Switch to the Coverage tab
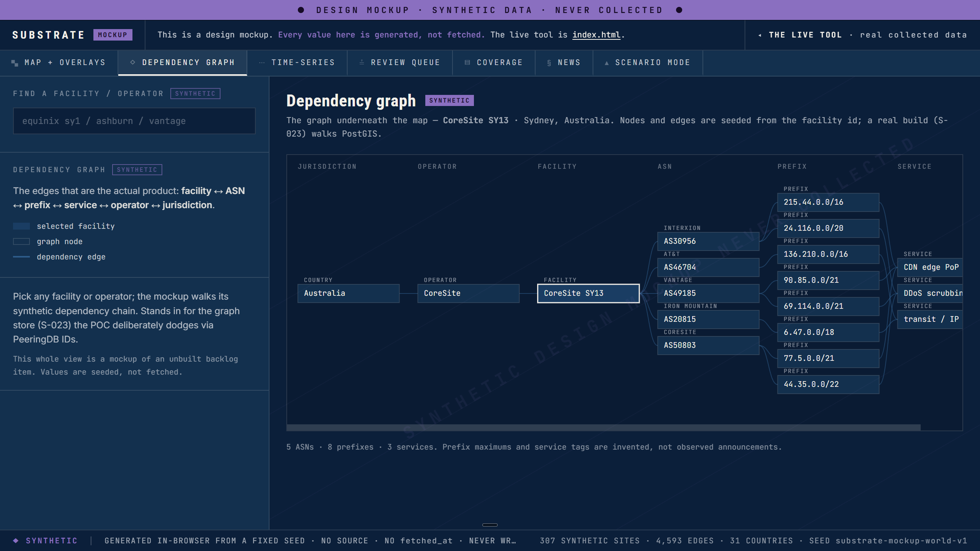Viewport: 980px width, 551px height. (x=494, y=63)
